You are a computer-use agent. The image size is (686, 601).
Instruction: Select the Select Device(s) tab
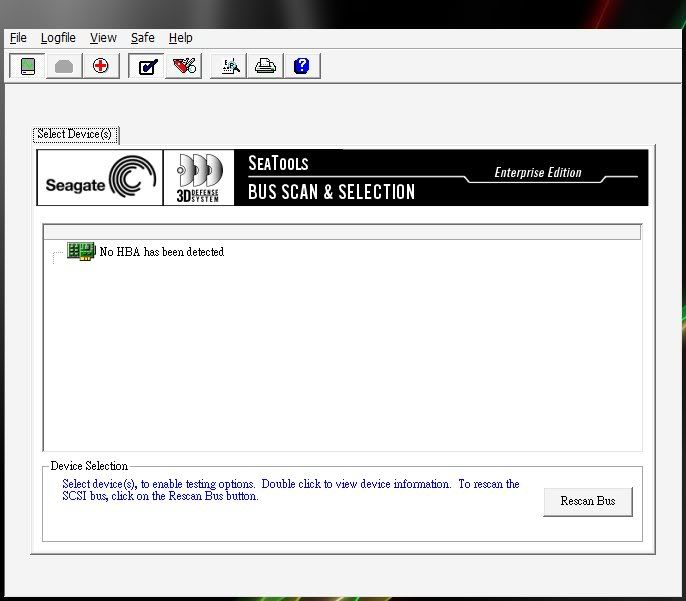[75, 134]
